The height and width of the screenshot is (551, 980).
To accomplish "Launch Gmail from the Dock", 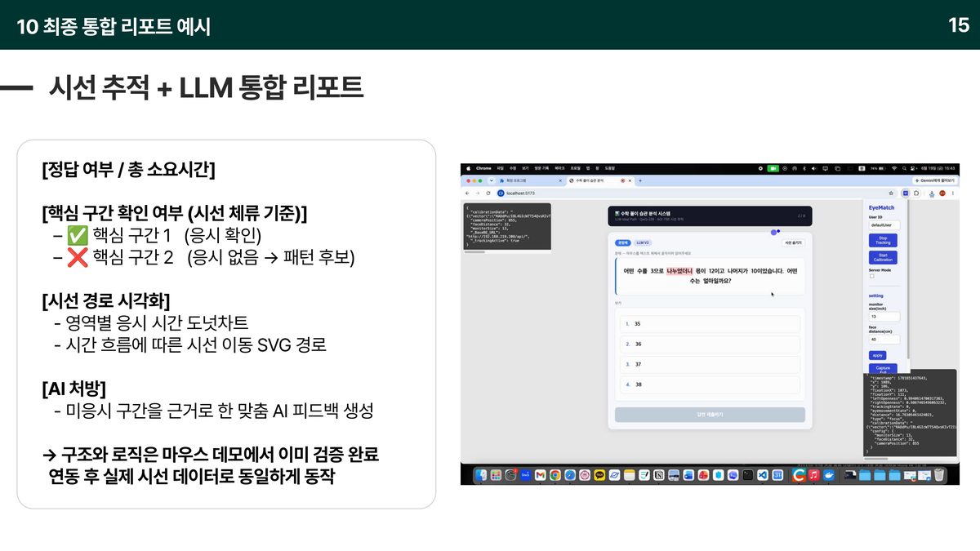I will (x=540, y=475).
